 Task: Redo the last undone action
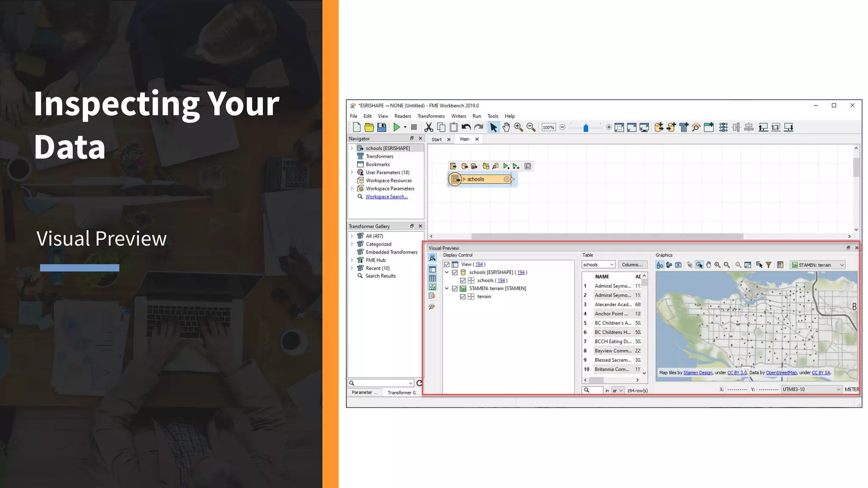point(479,128)
